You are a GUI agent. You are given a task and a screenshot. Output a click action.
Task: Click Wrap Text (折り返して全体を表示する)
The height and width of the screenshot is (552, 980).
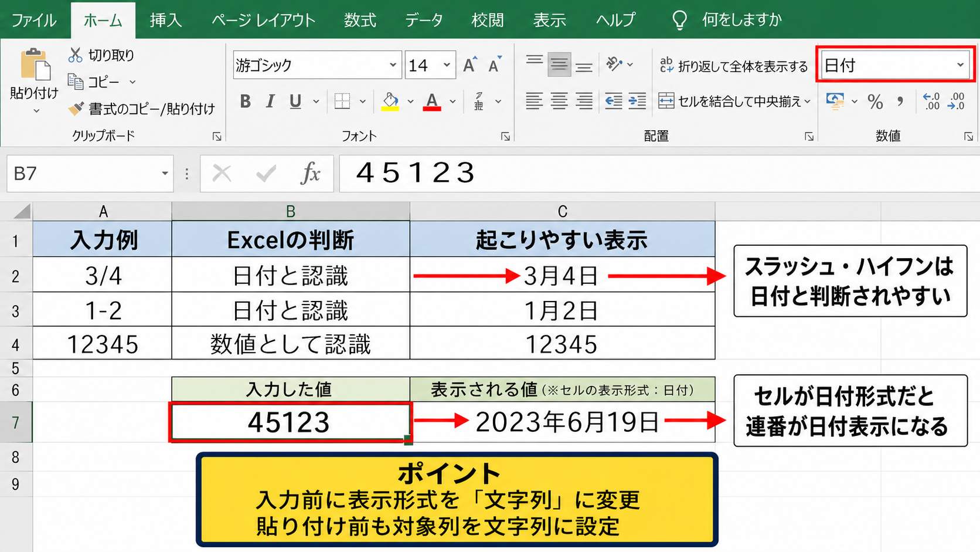[734, 66]
